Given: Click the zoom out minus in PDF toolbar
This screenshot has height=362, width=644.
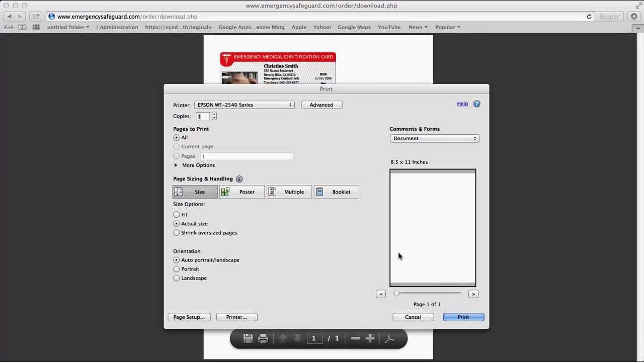Looking at the screenshot, I should point(355,339).
